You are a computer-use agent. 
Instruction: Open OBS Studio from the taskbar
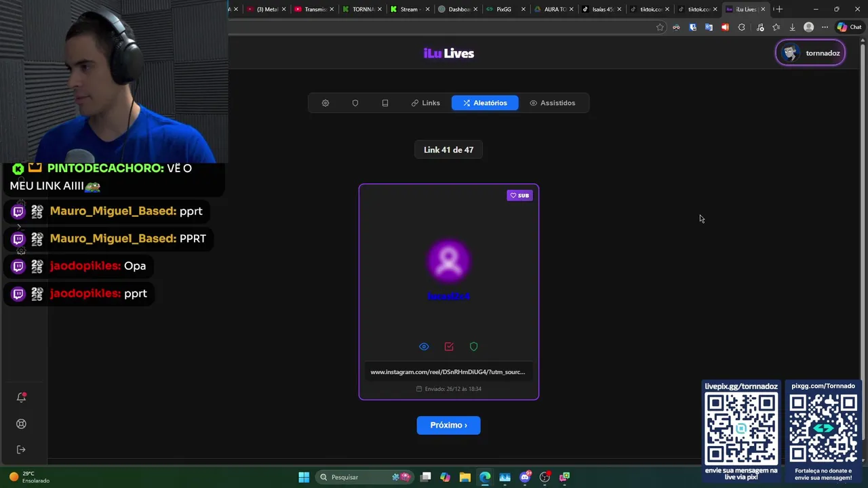pyautogui.click(x=545, y=477)
